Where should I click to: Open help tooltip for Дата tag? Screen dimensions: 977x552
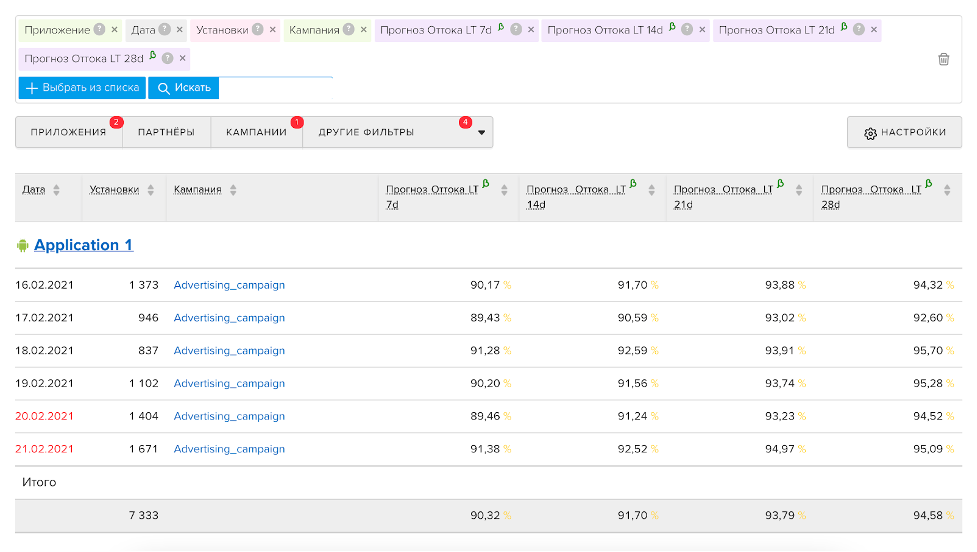tap(164, 29)
